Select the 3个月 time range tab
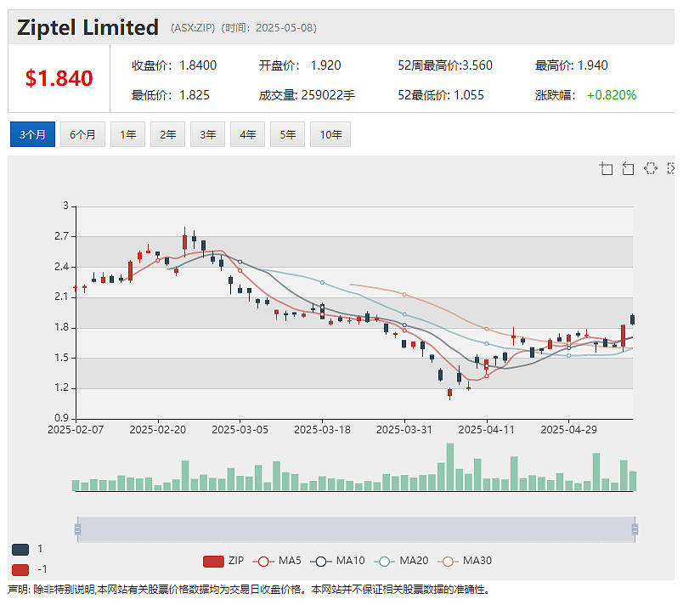The image size is (683, 616). (32, 134)
